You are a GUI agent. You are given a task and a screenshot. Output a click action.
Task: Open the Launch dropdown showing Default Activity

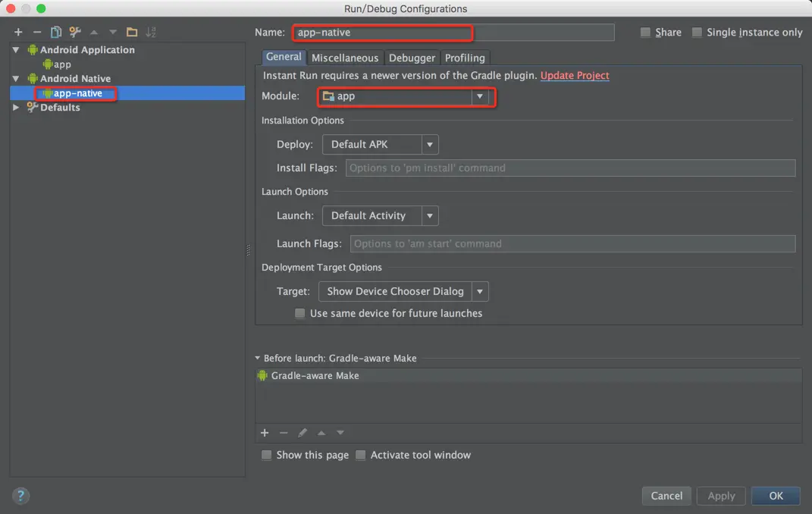(380, 216)
